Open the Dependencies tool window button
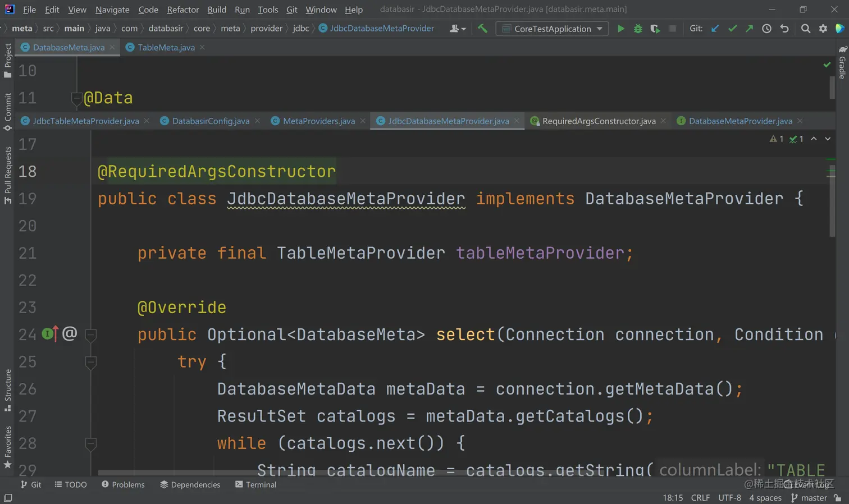The height and width of the screenshot is (504, 849). coord(190,484)
